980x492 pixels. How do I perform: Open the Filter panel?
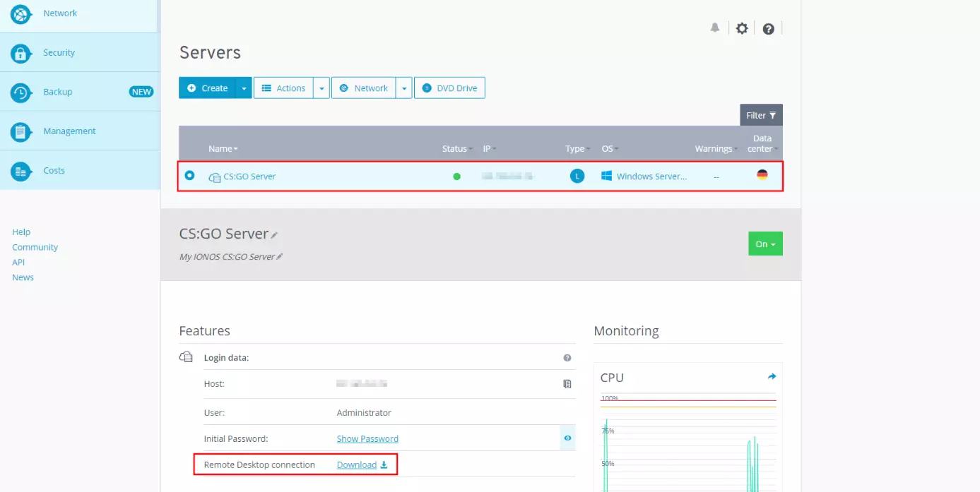tap(761, 115)
